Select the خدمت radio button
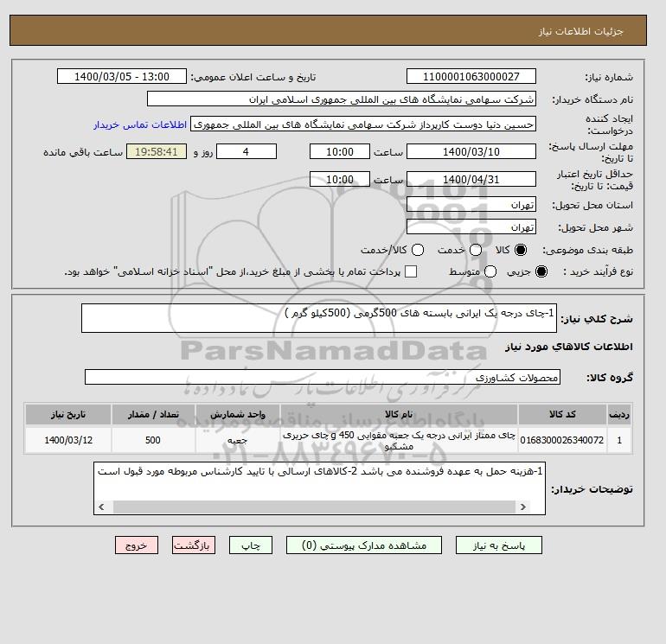 (x=476, y=250)
